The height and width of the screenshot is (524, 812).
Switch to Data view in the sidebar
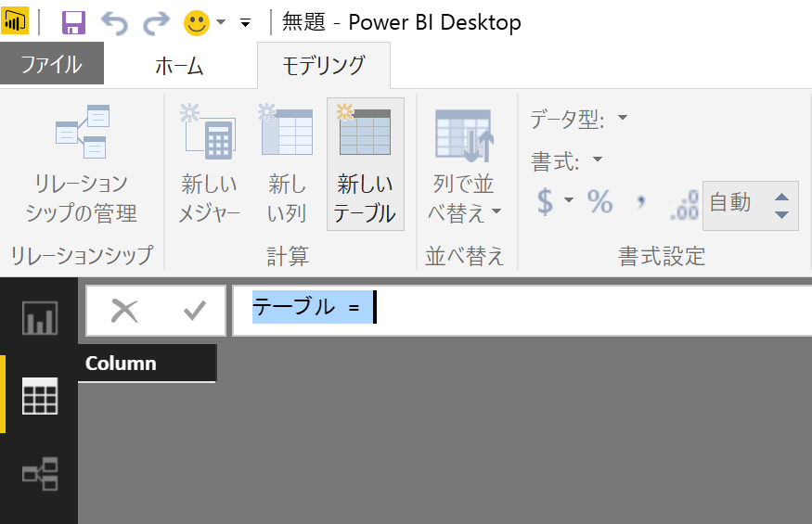tap(39, 396)
